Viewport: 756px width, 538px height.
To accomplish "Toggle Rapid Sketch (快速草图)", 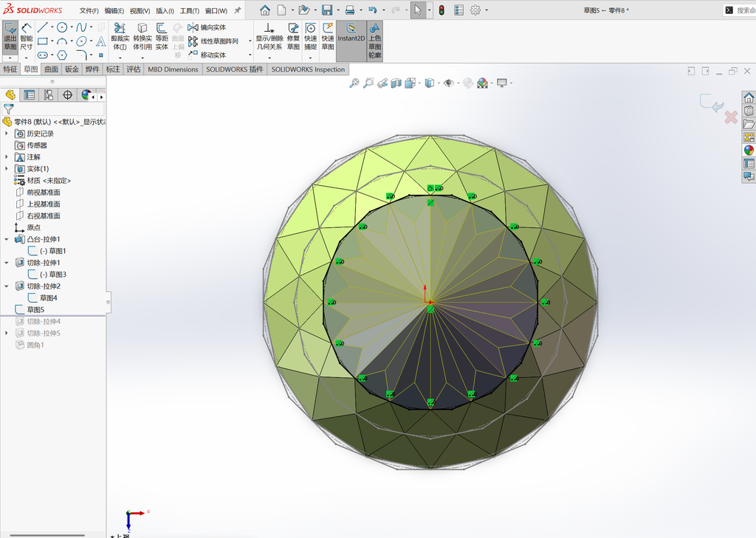I will click(328, 37).
